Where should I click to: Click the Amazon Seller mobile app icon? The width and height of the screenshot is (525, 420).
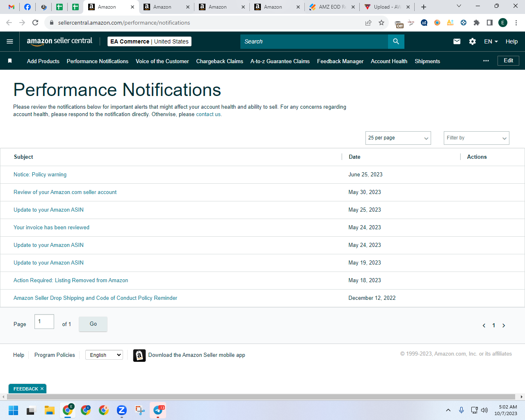pos(139,355)
